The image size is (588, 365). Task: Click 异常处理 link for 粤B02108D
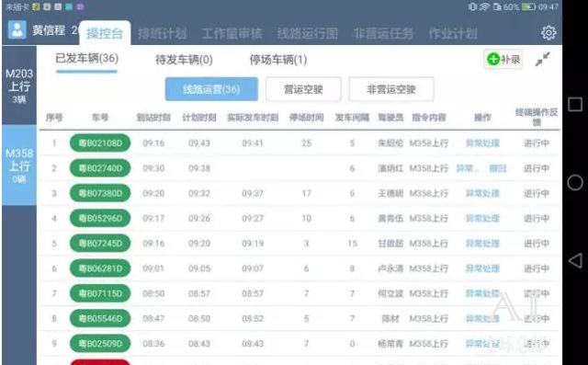pos(482,143)
